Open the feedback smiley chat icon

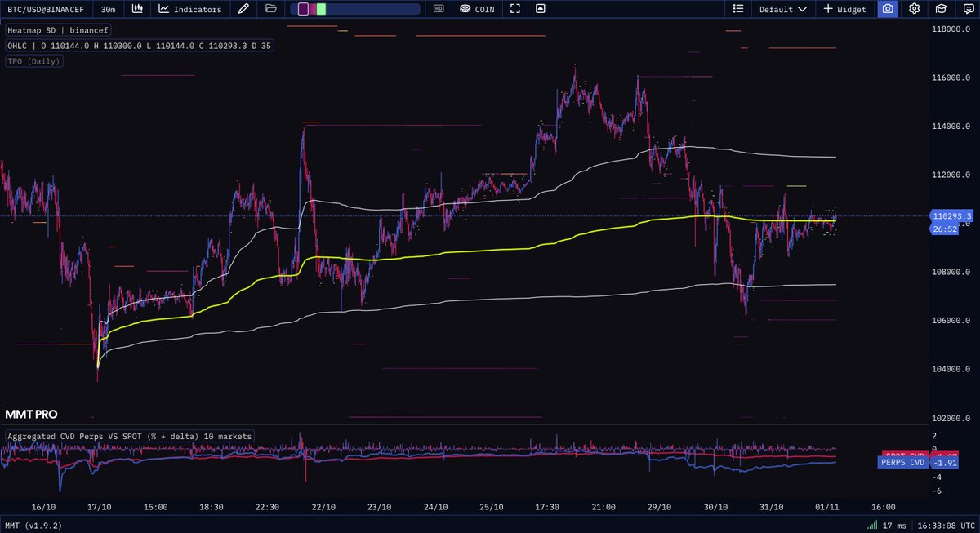click(967, 9)
